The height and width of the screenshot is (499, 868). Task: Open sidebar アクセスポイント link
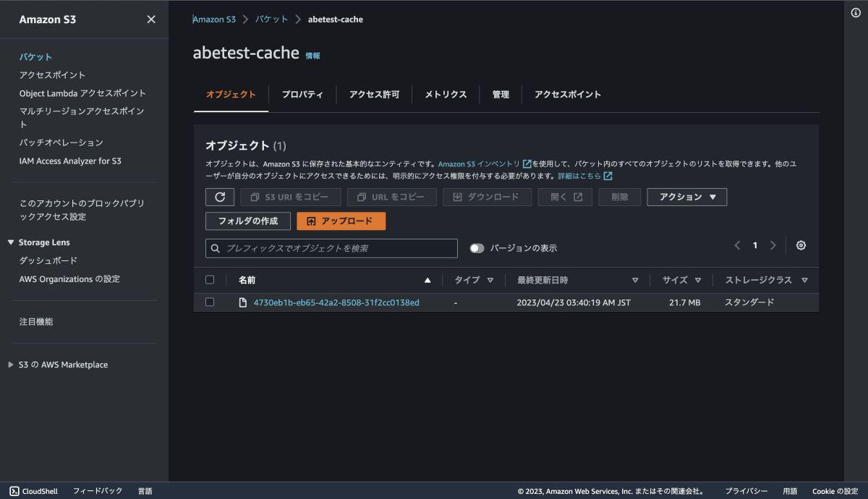pyautogui.click(x=52, y=75)
